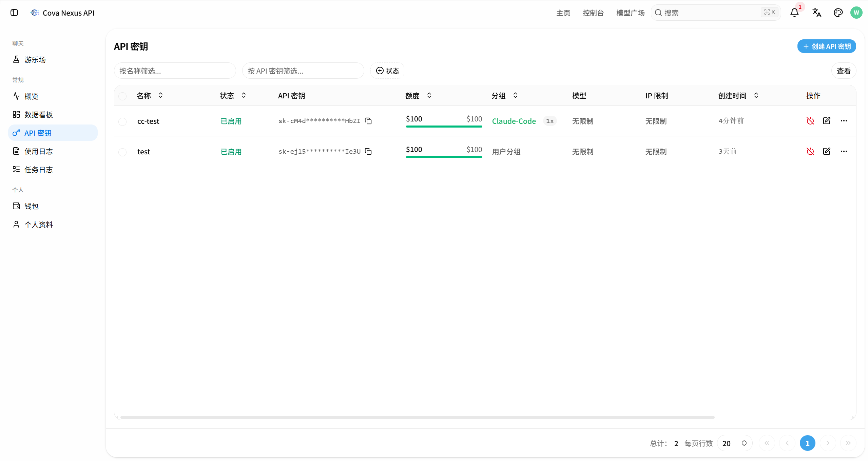The width and height of the screenshot is (868, 461).
Task: Click the Cova Nexus API logo
Action: pos(35,13)
